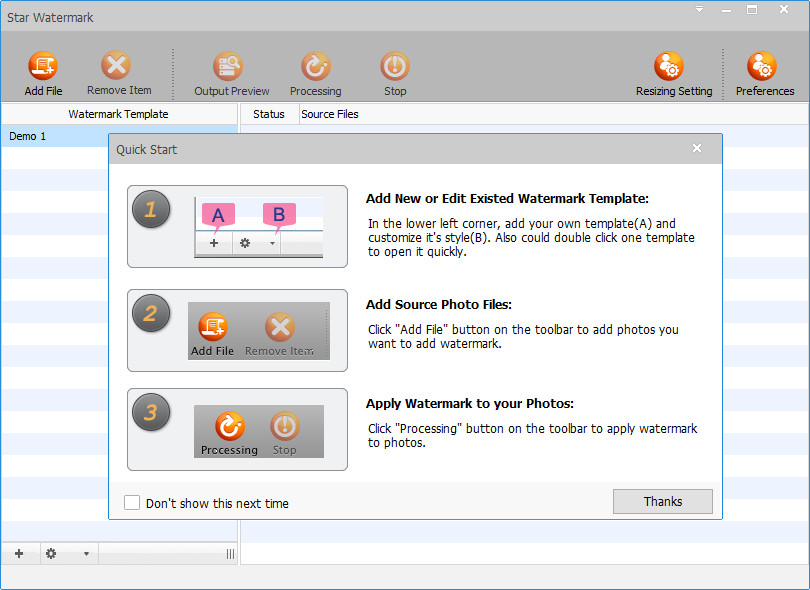
Task: Expand the template settings dropdown arrow
Action: tap(86, 554)
